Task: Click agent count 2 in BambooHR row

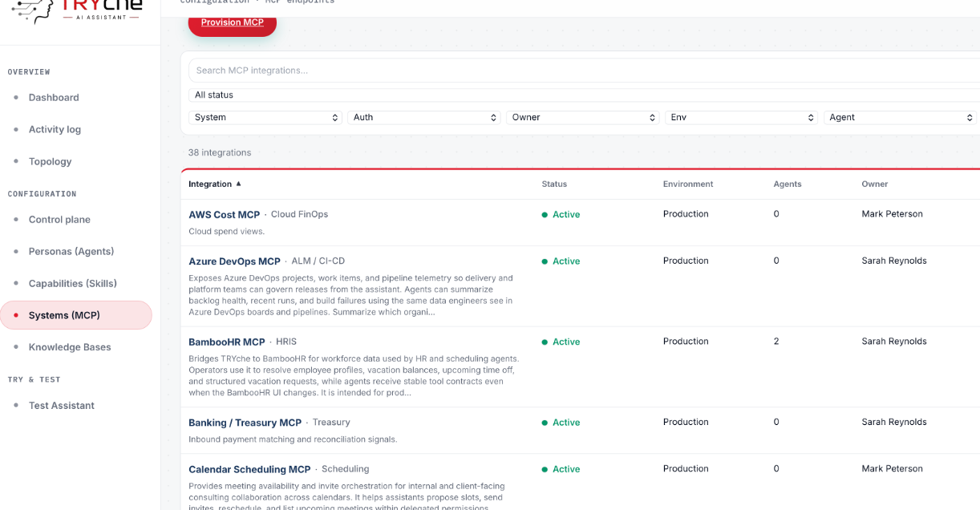Action: click(x=776, y=341)
